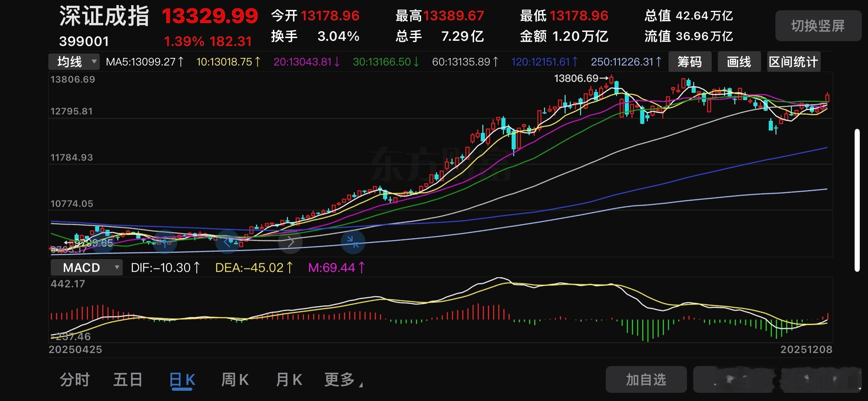Click the right chevron scroll button

point(290,242)
